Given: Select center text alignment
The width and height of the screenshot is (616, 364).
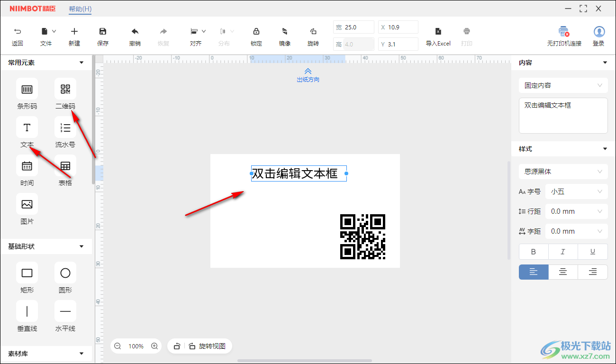Looking at the screenshot, I should tap(563, 272).
